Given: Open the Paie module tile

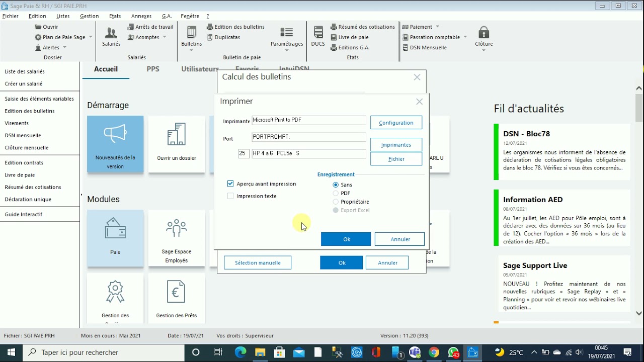Looking at the screenshot, I should [115, 238].
